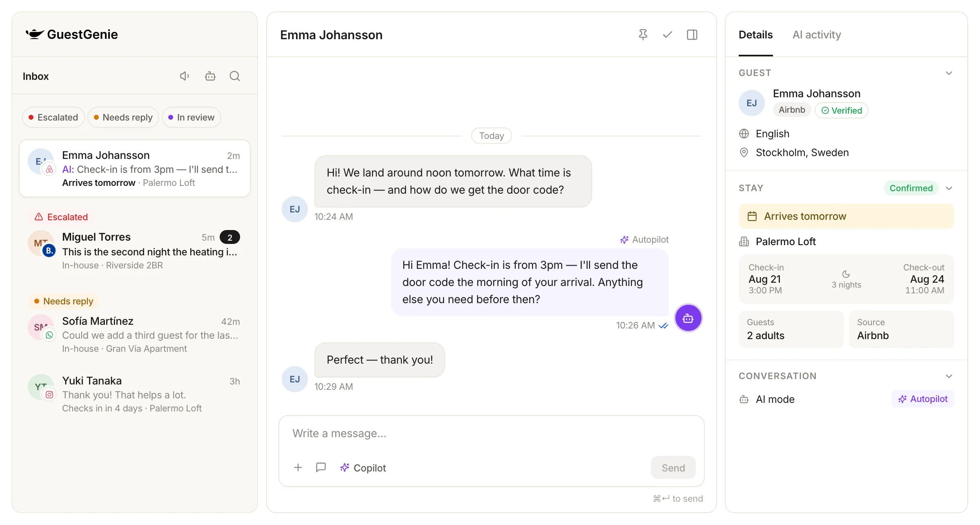Viewport: 980px width, 525px height.
Task: Switch to the AI activity tab
Action: point(817,35)
